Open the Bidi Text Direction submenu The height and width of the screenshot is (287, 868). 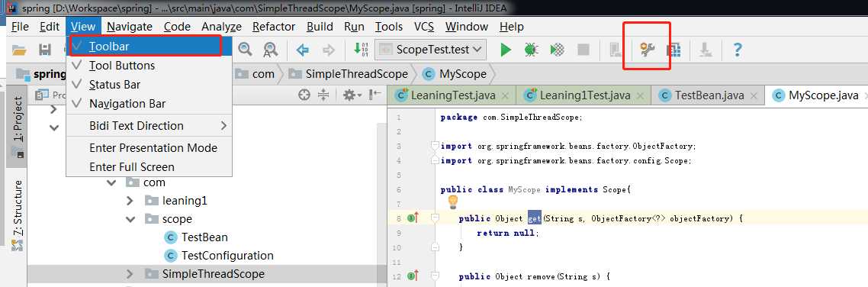pyautogui.click(x=149, y=126)
